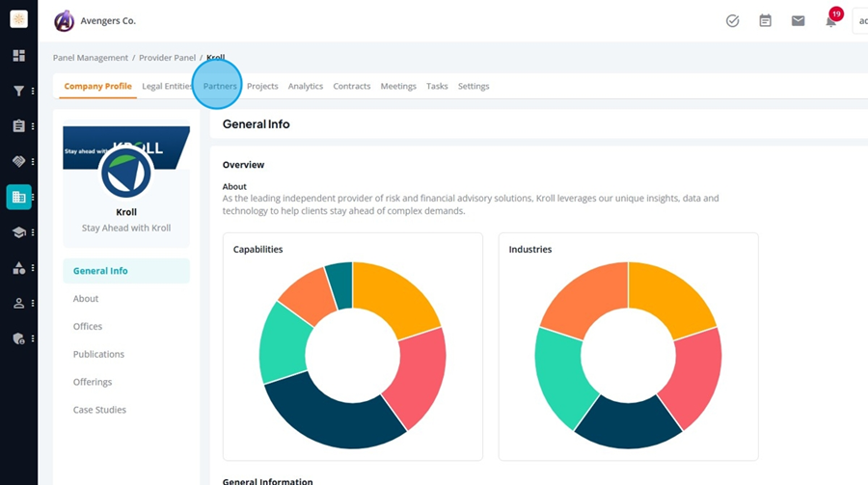Select the highlighted building panel icon
The height and width of the screenshot is (485, 868).
19,197
